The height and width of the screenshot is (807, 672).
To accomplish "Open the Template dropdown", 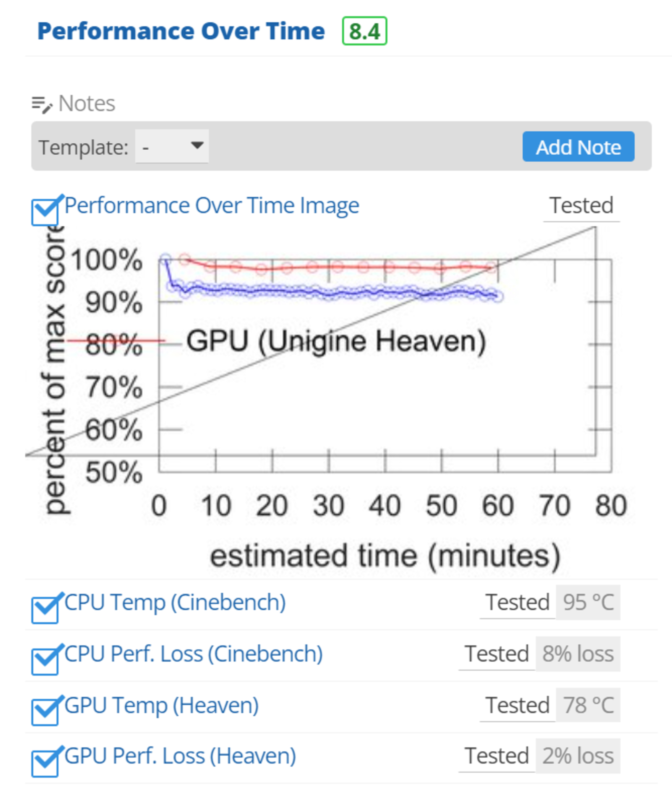I will click(x=172, y=146).
